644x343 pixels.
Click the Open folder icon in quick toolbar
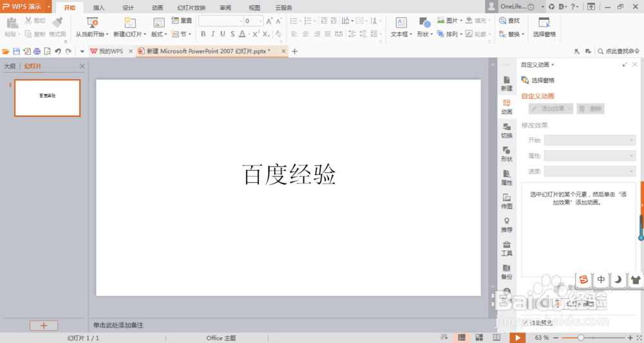(6, 51)
